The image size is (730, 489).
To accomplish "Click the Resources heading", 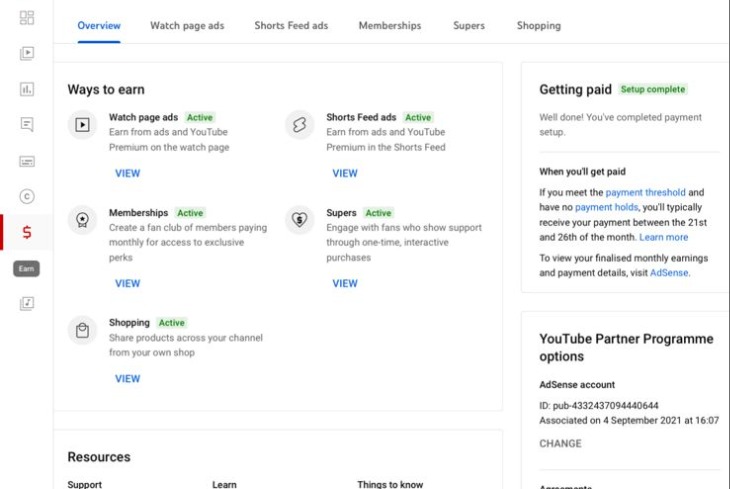I will 99,457.
